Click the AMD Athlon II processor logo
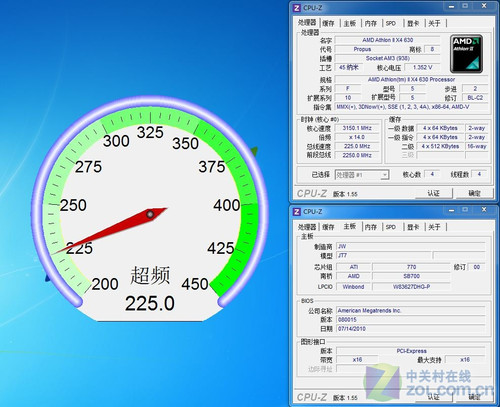 click(x=466, y=54)
